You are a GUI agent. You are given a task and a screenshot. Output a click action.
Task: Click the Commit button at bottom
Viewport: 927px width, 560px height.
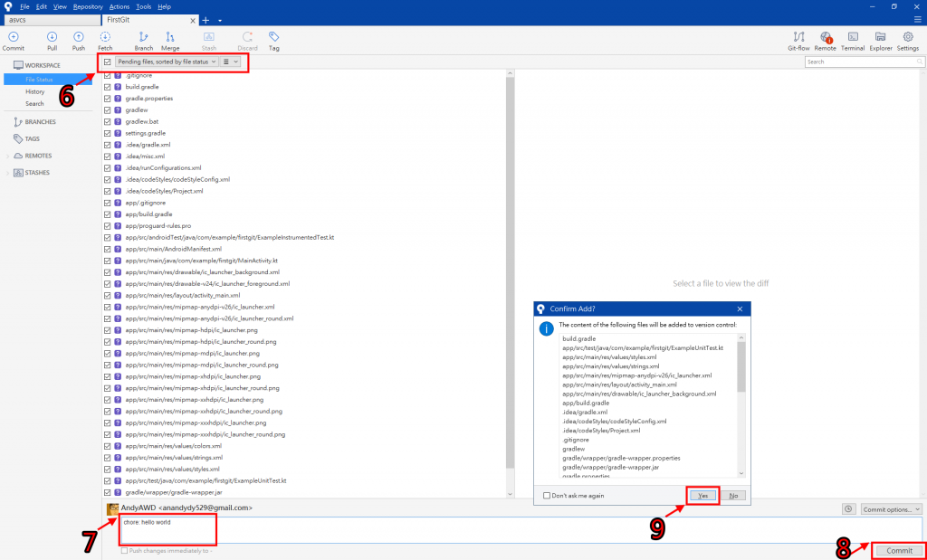899,551
